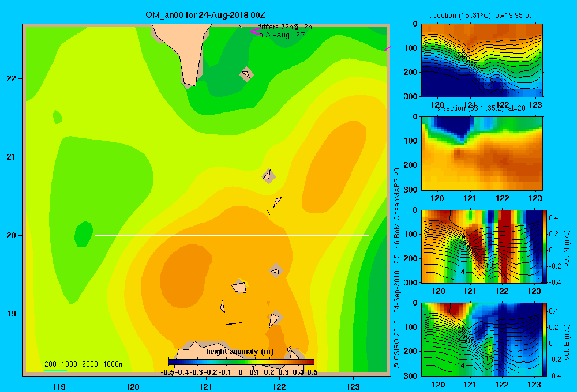
Task: Click longitude label 121 under main map
Action: pyautogui.click(x=206, y=386)
